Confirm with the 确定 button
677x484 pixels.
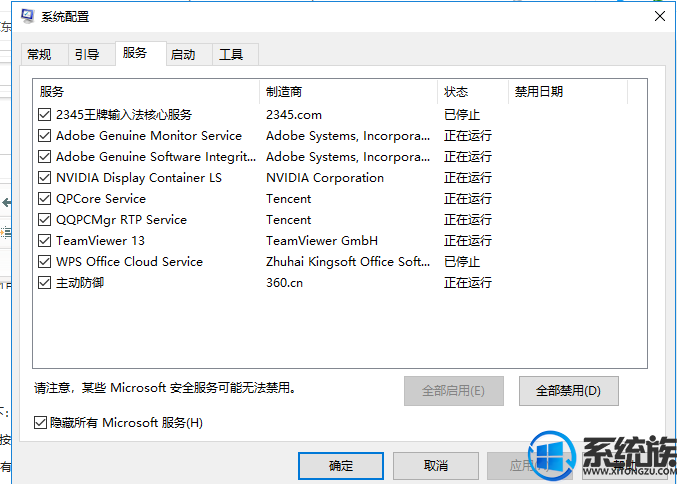coord(341,465)
